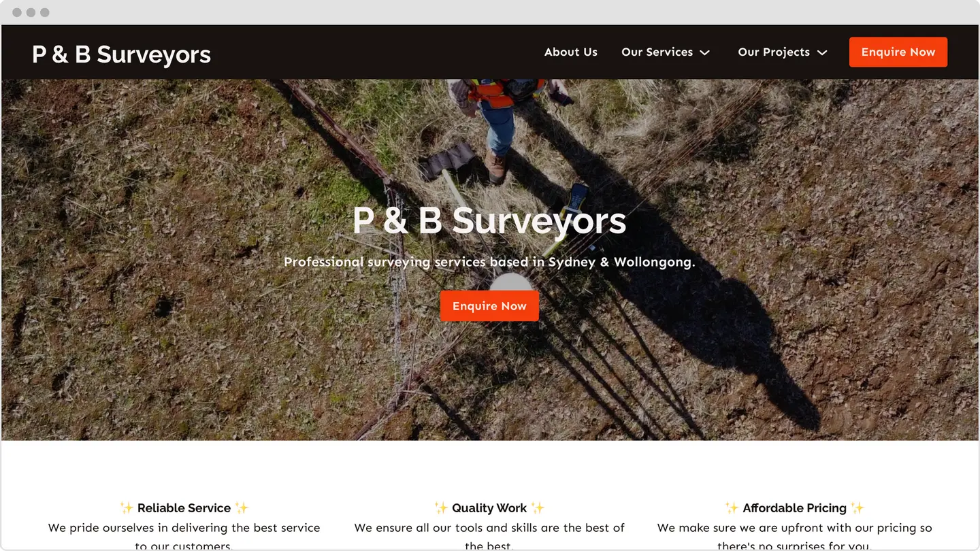The image size is (980, 551).
Task: Click the sparkle icon left of Reliable Service
Action: tap(127, 508)
